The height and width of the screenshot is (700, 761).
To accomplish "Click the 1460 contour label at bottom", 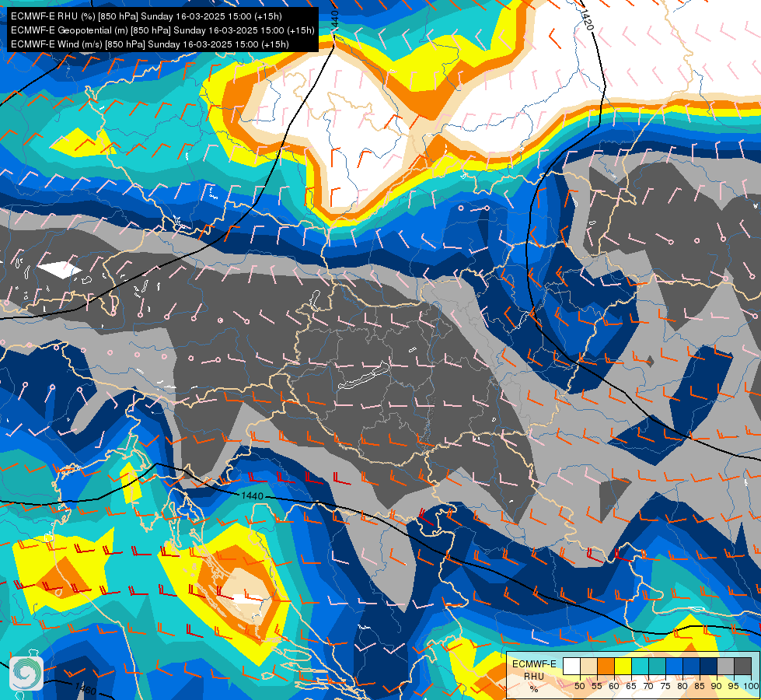I will tap(86, 688).
